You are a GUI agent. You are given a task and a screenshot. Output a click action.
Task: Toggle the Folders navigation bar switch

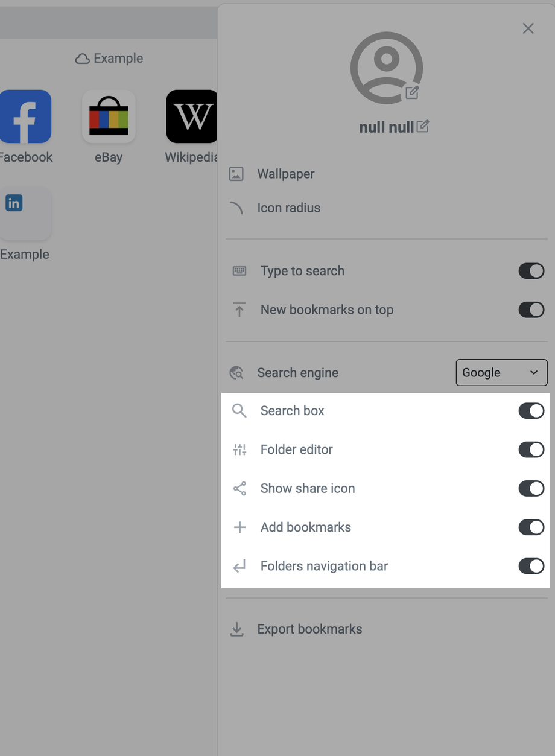pos(531,566)
